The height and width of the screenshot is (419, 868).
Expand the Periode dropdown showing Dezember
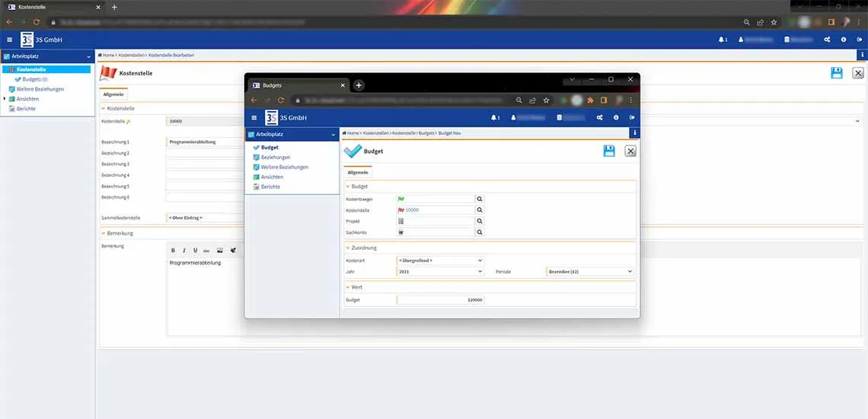point(589,271)
